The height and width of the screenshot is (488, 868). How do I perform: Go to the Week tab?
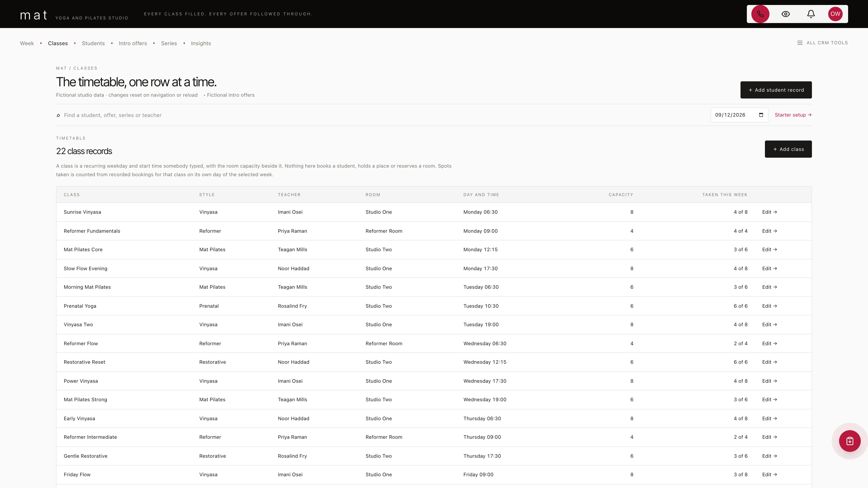27,43
